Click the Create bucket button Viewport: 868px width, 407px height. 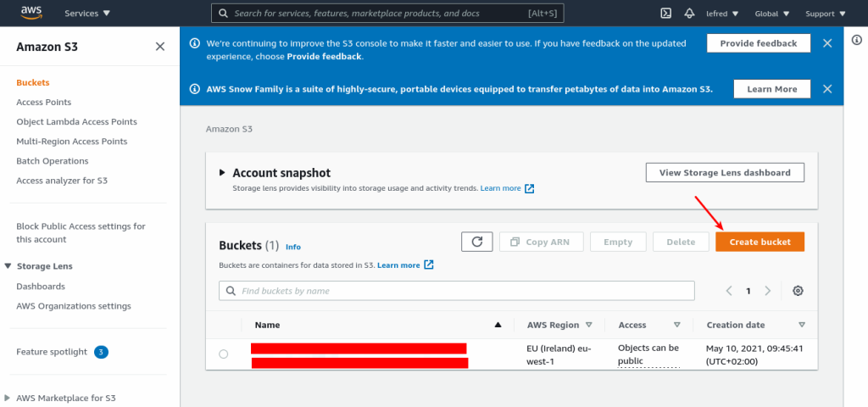point(759,242)
